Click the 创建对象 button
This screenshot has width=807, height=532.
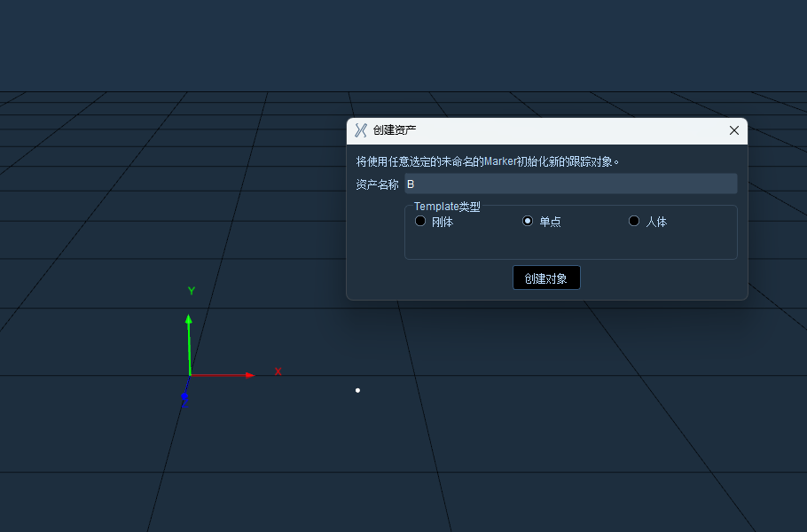click(x=546, y=278)
